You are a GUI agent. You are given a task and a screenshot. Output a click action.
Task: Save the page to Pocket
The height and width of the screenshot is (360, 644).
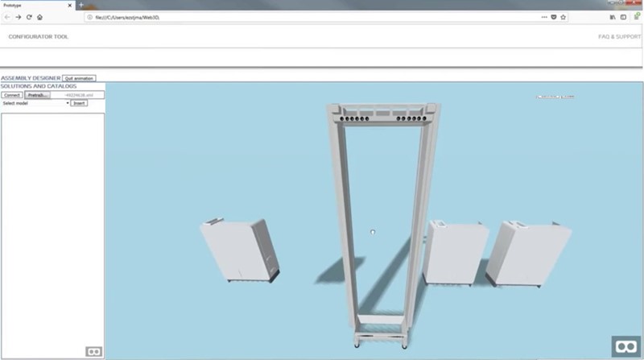click(554, 16)
